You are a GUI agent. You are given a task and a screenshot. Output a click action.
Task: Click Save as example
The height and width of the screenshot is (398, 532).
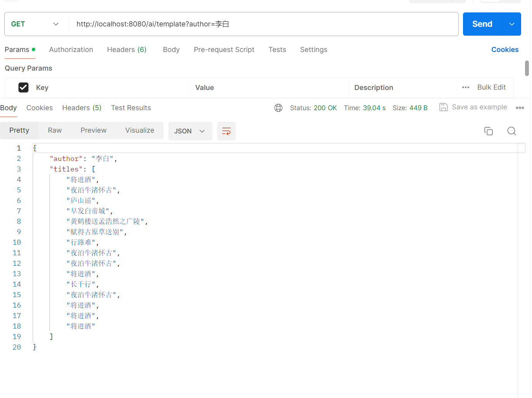click(473, 107)
